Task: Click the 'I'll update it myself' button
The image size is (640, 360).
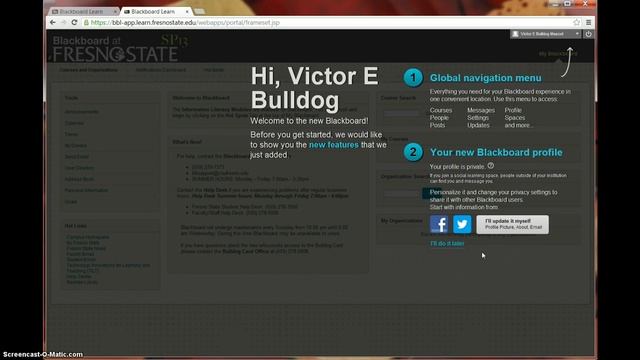Action: coord(513,224)
